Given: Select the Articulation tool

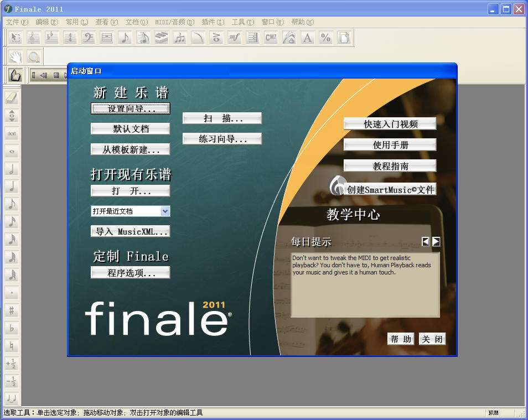Looking at the screenshot, I should pyautogui.click(x=216, y=38).
